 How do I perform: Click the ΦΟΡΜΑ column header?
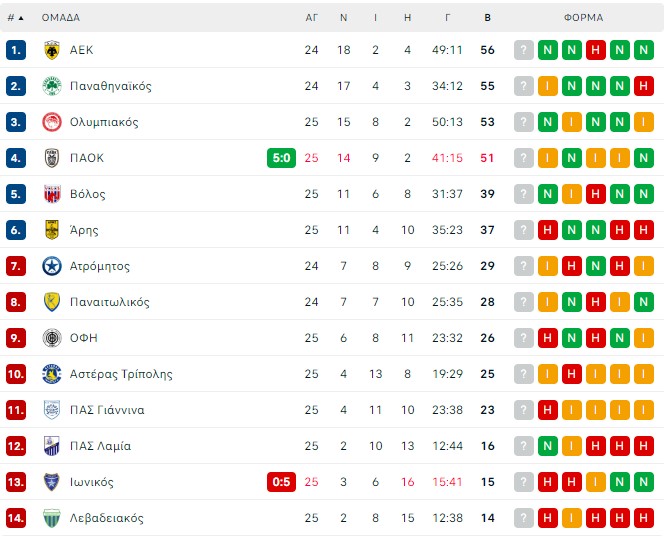point(583,18)
